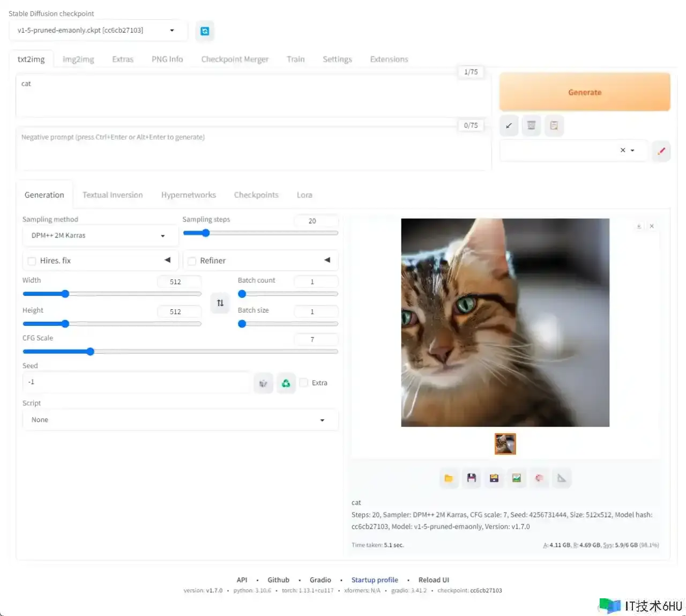
Task: Click the refresh checkpoint list icon
Action: (205, 31)
